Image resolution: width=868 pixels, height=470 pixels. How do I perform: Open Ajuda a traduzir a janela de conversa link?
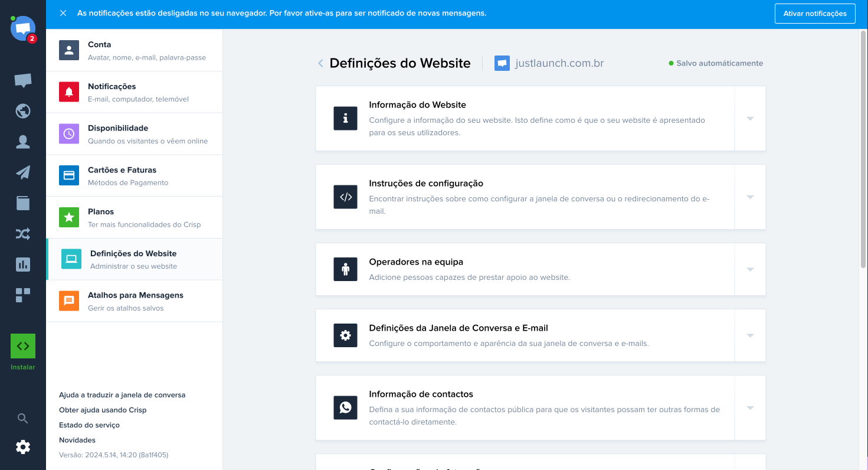click(122, 395)
